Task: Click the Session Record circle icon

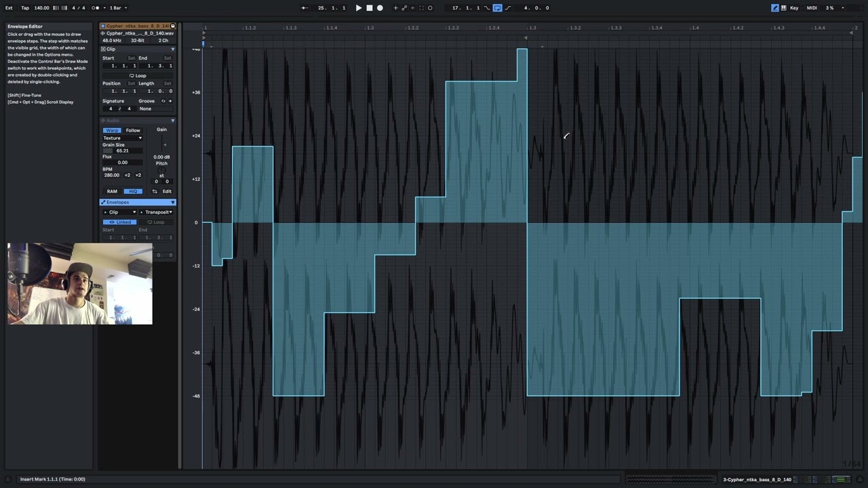Action: pos(430,8)
